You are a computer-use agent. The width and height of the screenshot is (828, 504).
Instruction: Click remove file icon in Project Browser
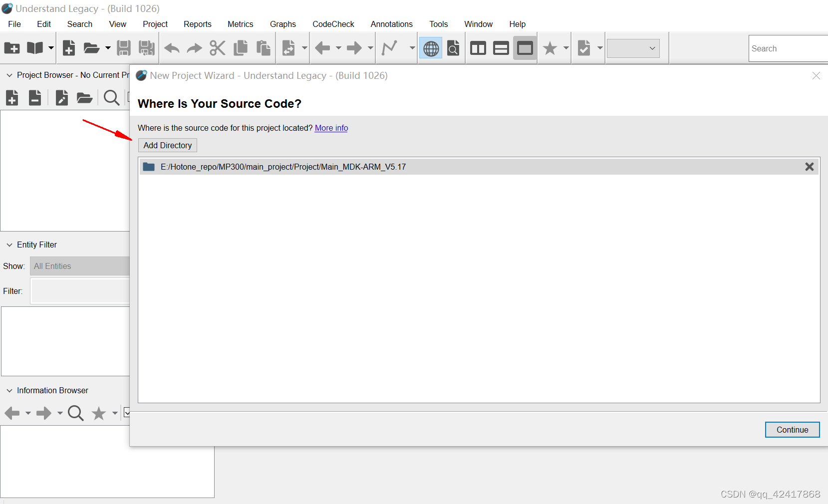[35, 98]
